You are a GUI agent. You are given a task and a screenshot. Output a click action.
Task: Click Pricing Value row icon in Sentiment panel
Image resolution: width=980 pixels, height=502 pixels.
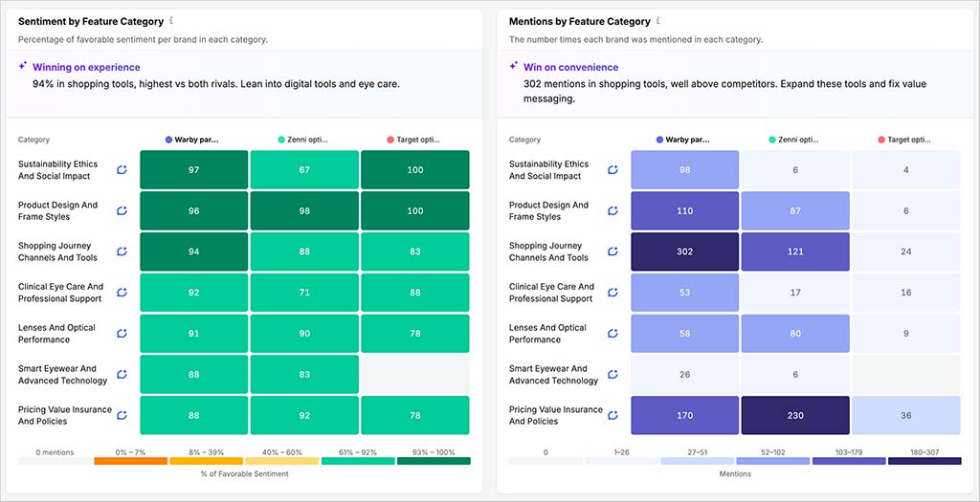click(122, 415)
